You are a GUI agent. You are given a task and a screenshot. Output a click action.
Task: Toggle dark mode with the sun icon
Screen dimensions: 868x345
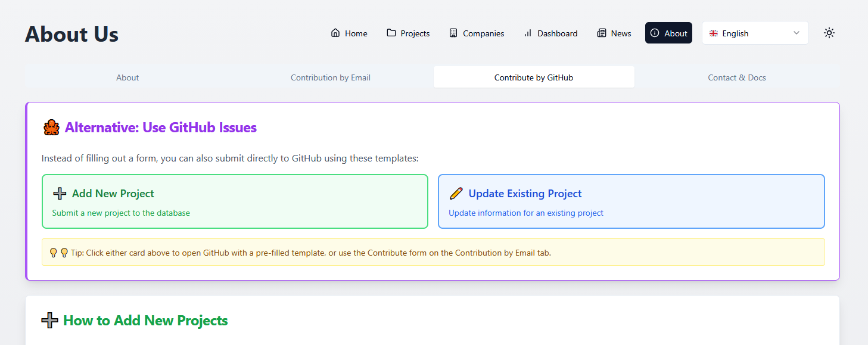pyautogui.click(x=829, y=33)
